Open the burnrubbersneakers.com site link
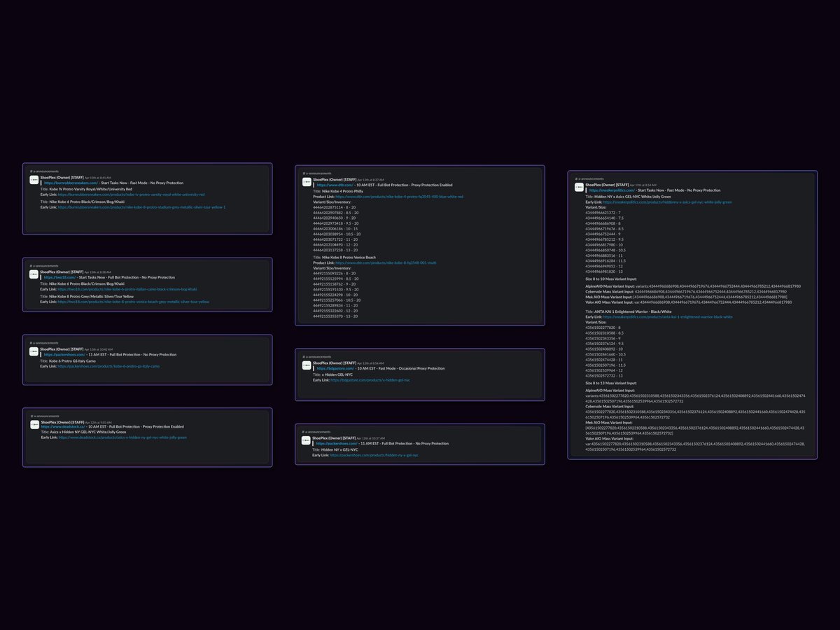 (x=71, y=183)
